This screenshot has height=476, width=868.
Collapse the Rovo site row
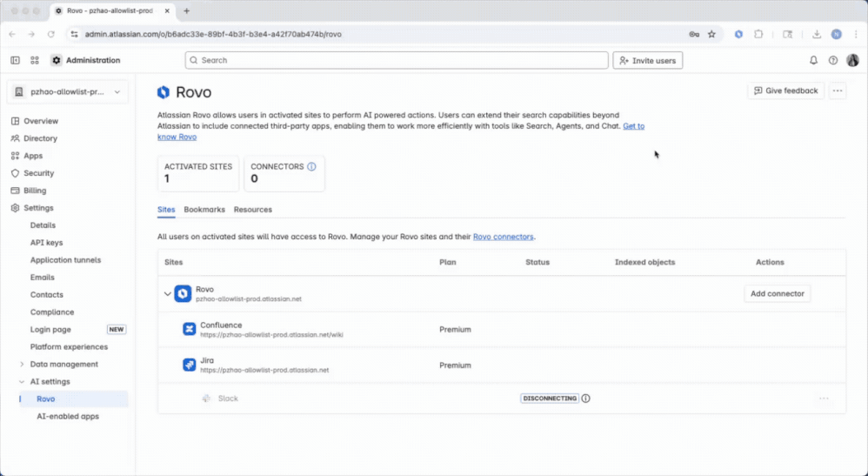click(x=167, y=293)
